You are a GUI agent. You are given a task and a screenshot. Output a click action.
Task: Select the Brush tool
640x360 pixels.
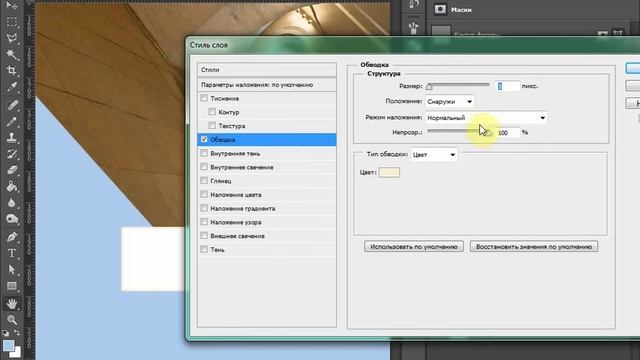12,121
